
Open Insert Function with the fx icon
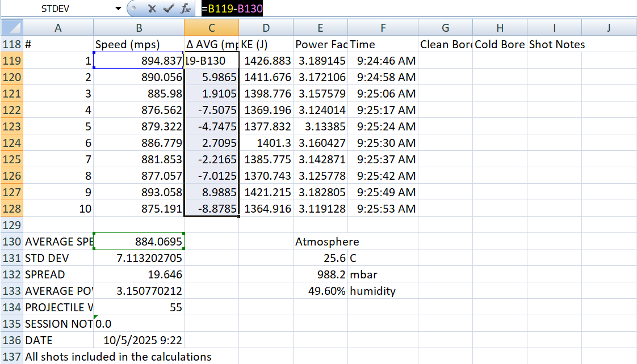(x=185, y=9)
